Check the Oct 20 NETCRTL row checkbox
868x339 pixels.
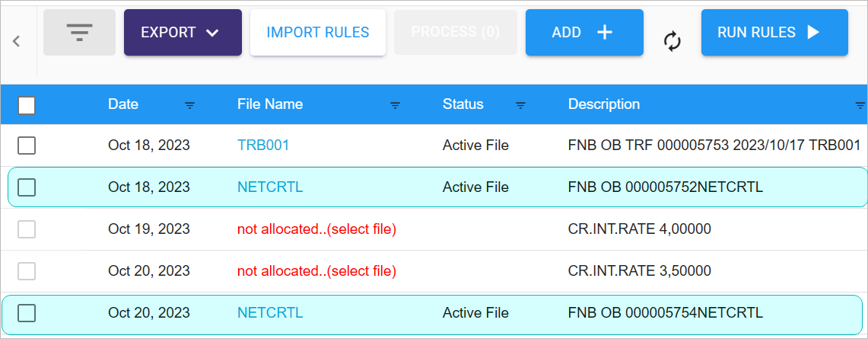pos(27,313)
